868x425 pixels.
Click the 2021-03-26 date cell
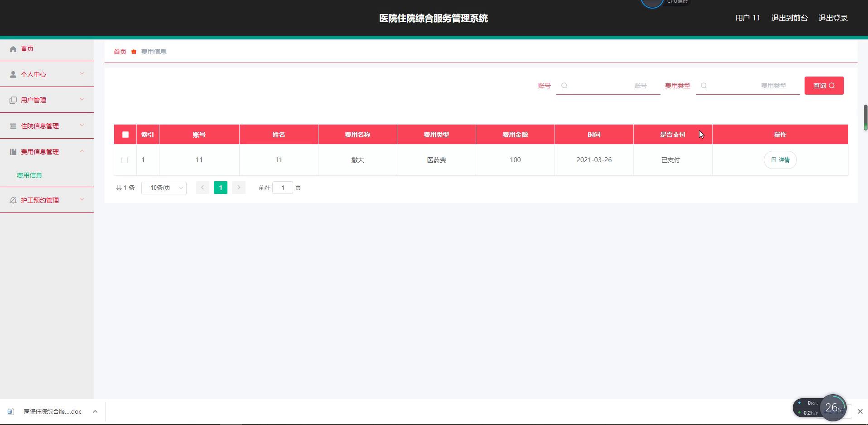(x=594, y=160)
